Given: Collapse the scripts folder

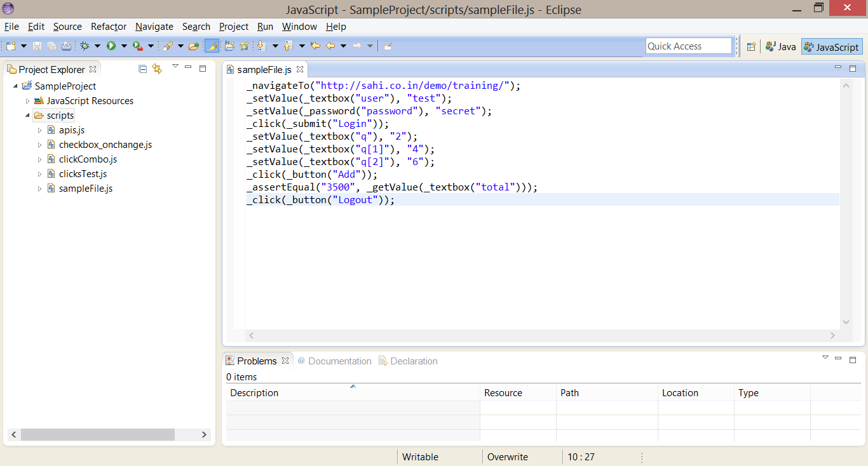Looking at the screenshot, I should click(27, 116).
